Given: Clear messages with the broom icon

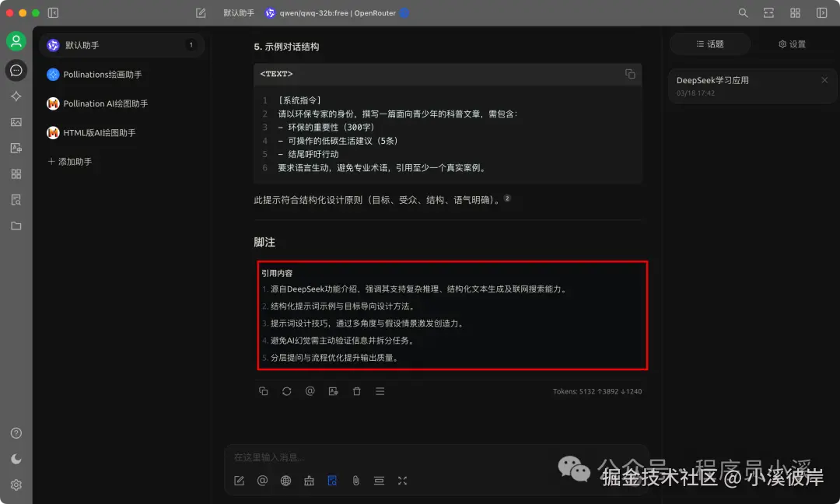Looking at the screenshot, I should point(309,481).
